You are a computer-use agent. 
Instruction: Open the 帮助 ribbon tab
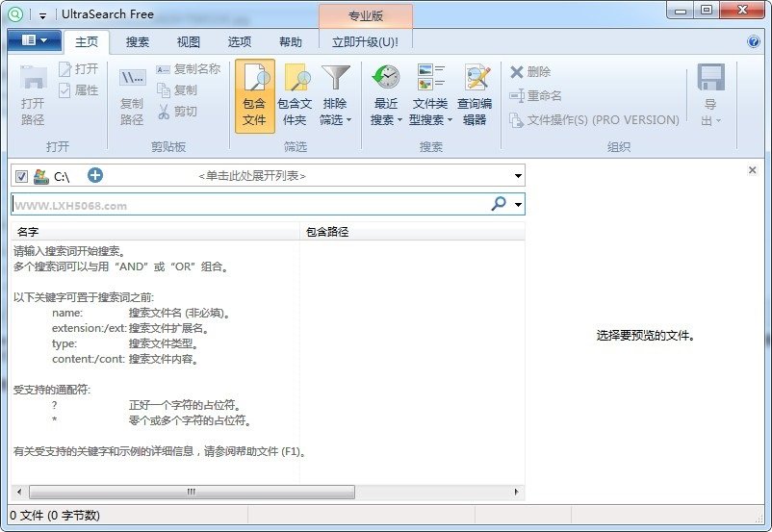(x=291, y=41)
